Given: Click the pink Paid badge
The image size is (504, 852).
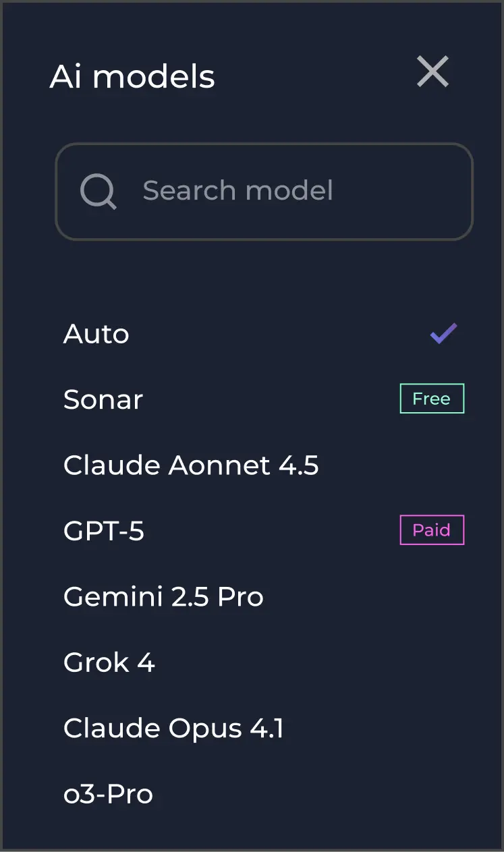Looking at the screenshot, I should pyautogui.click(x=432, y=530).
